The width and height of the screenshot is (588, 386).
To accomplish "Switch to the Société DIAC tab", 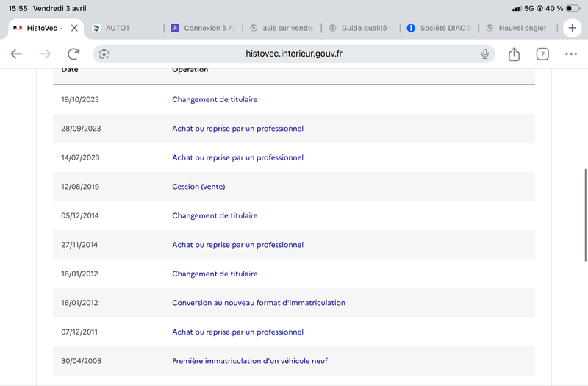I will click(439, 28).
